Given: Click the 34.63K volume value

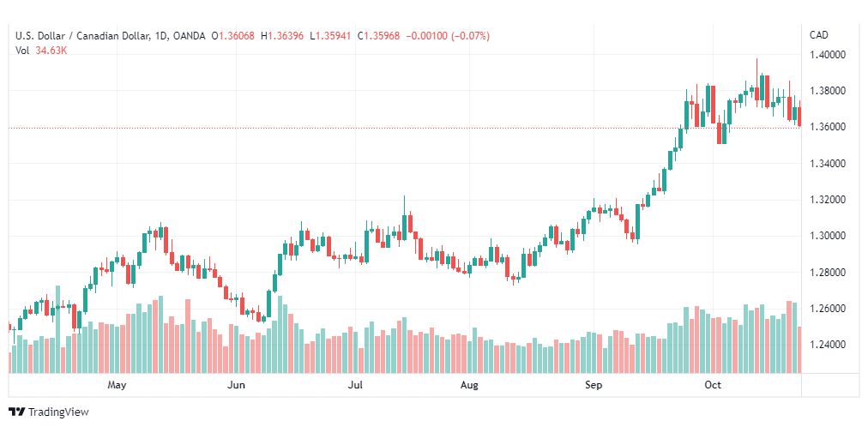Looking at the screenshot, I should 51,51.
